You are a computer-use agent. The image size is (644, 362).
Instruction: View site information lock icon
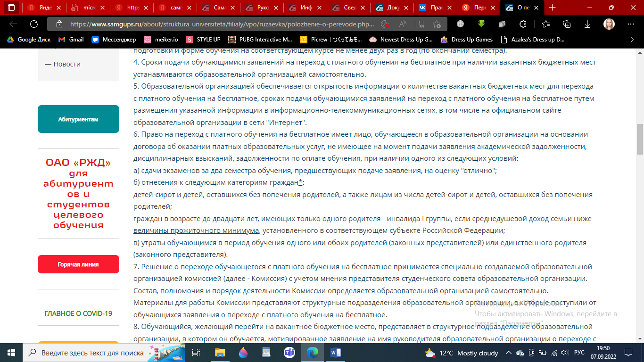59,24
